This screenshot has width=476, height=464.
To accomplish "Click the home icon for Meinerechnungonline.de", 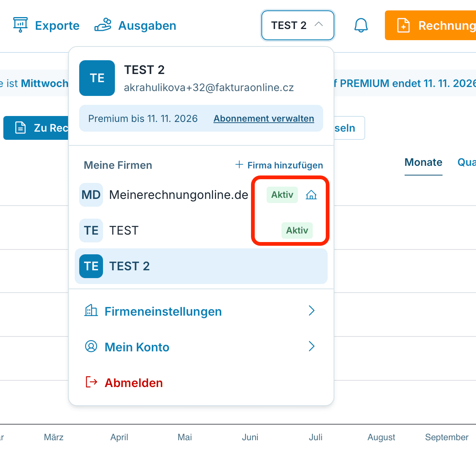I will [x=311, y=195].
